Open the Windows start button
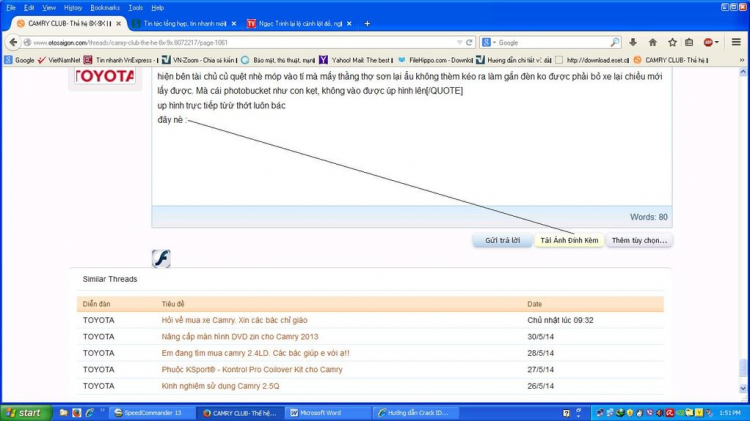 26,412
